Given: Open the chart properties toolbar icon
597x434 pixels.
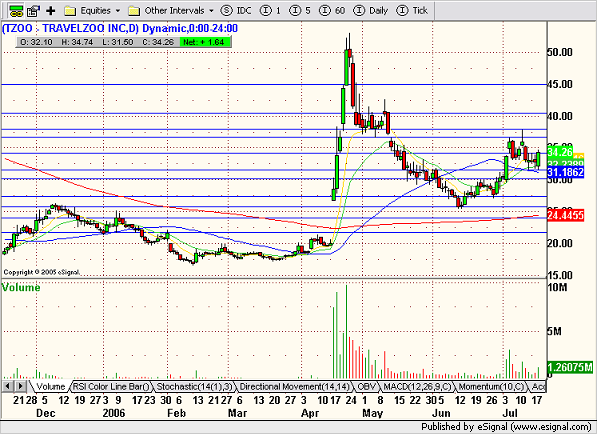Looking at the screenshot, I should [34, 11].
